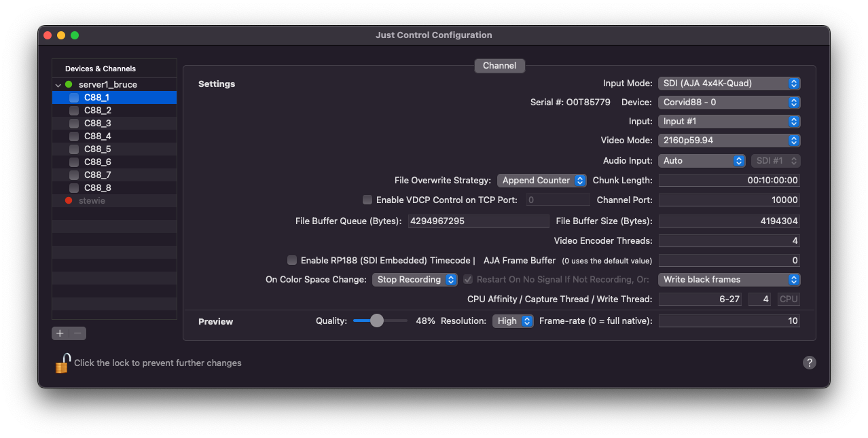Click the Devices & Channels list header
This screenshot has width=868, height=438.
click(x=114, y=69)
